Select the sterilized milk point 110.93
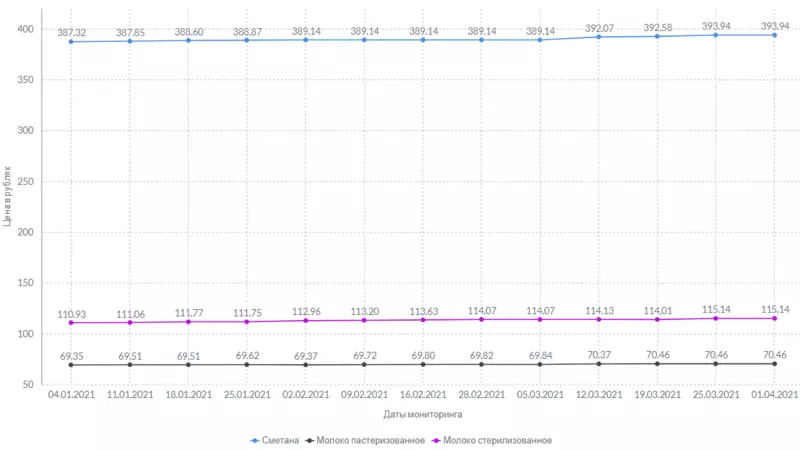 [71, 323]
